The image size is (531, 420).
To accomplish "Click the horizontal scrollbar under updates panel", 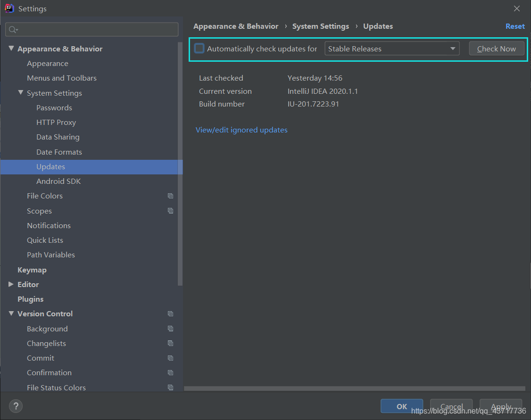I will (354, 388).
